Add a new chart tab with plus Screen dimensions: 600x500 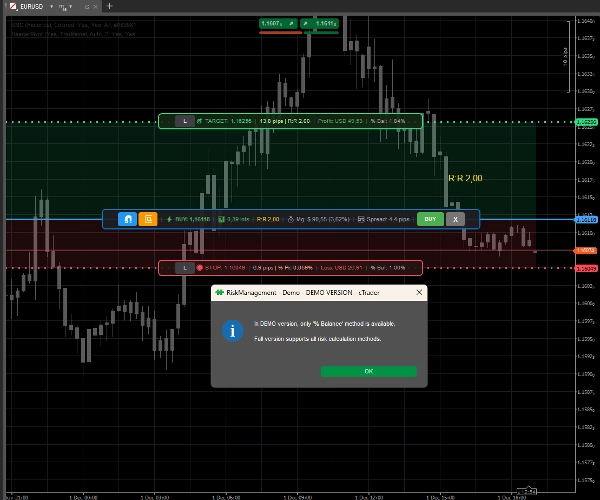pyautogui.click(x=109, y=6)
